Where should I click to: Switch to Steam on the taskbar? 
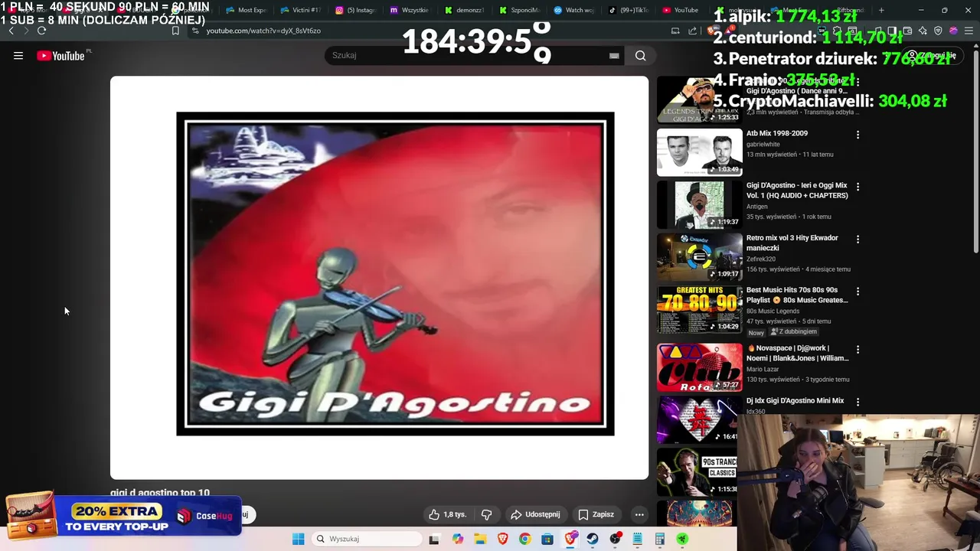593,539
